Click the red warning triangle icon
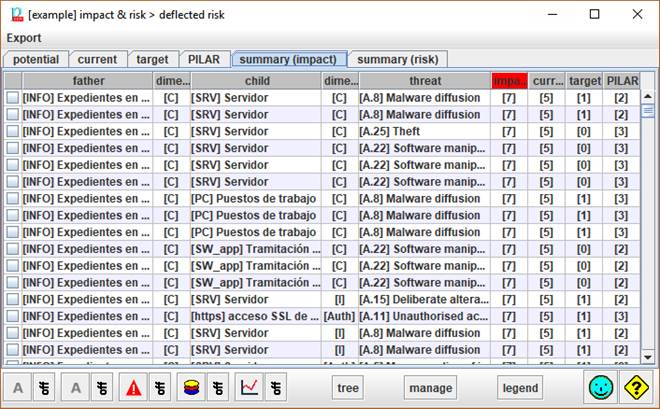Viewport: 660px width, 409px height. [133, 388]
